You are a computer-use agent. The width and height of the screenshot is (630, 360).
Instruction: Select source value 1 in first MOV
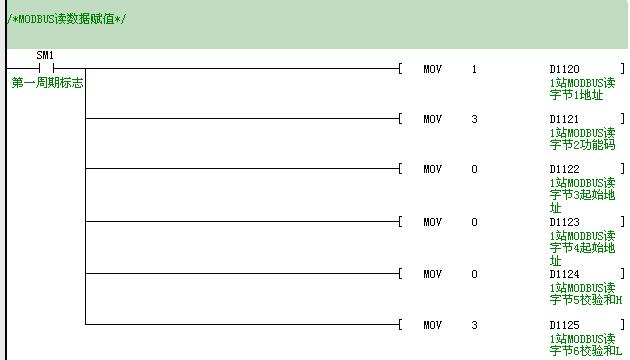474,69
